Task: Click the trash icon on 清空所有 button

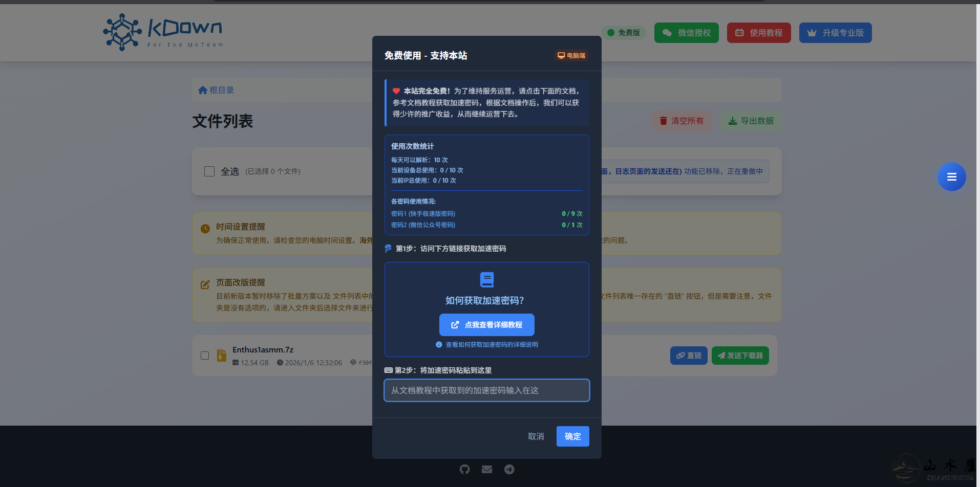Action: [x=664, y=121]
